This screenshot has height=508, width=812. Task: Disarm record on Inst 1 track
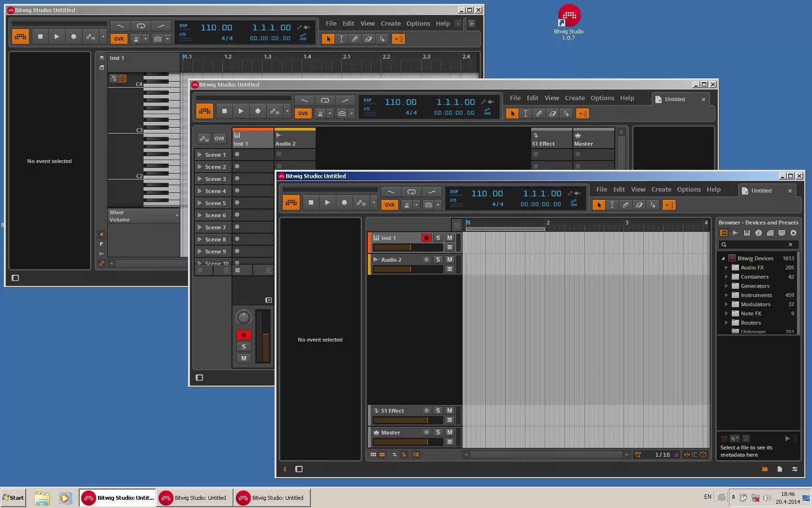point(426,238)
